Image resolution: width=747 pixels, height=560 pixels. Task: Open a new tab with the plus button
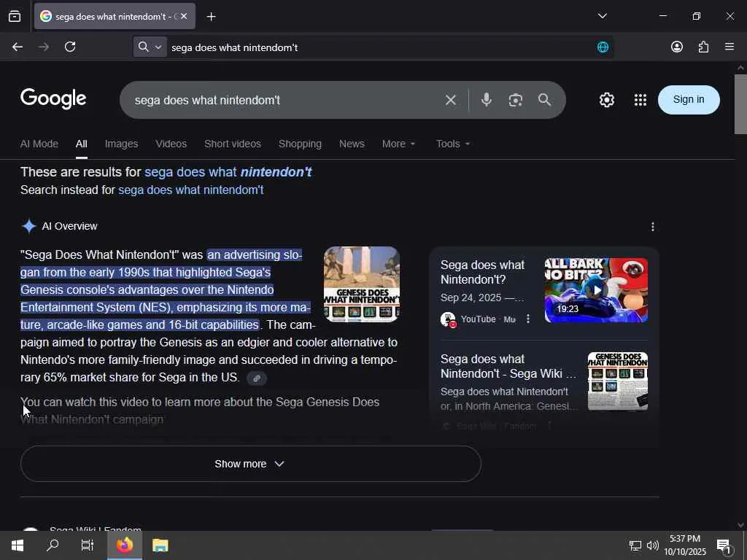(211, 17)
